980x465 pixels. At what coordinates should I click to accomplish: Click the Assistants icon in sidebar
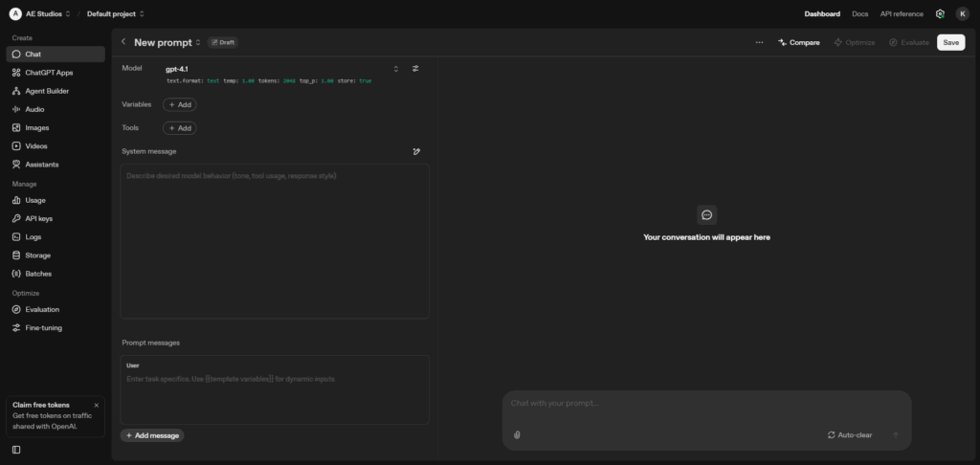[16, 165]
